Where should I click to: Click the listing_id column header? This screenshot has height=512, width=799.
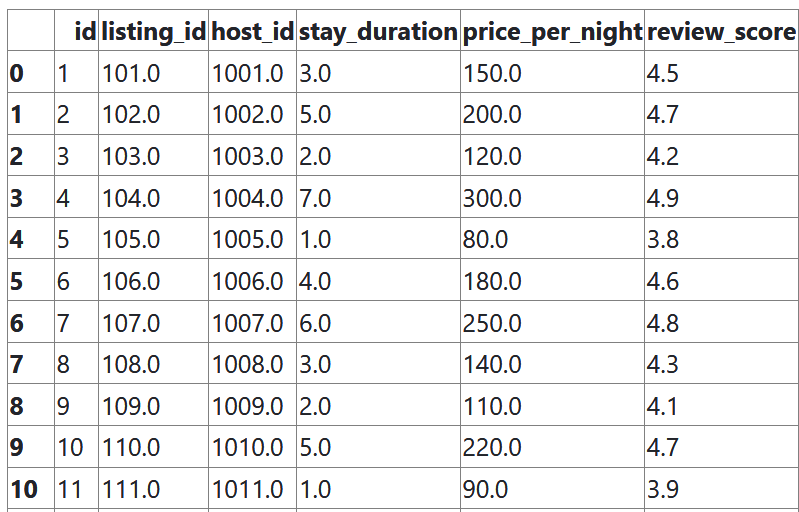[x=153, y=32]
